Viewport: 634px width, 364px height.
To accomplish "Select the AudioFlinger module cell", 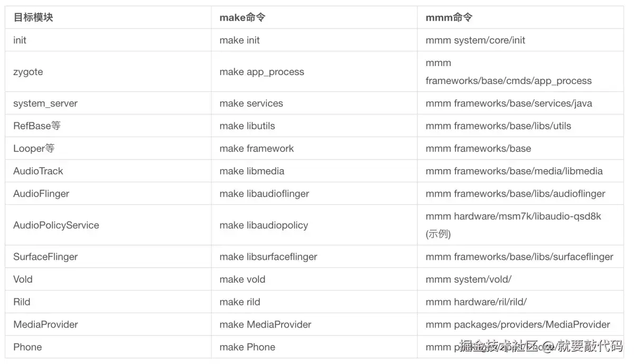I will click(41, 194).
